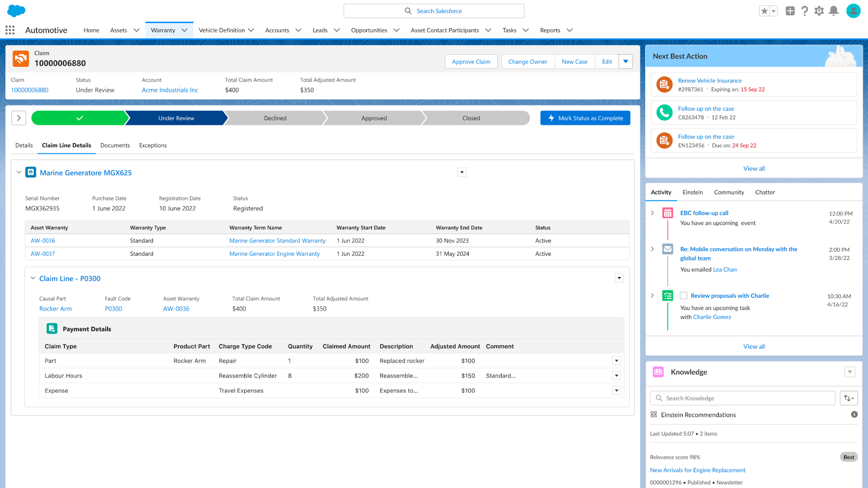This screenshot has width=868, height=488.
Task: Click the pink Knowledge panel icon
Action: [x=658, y=371]
